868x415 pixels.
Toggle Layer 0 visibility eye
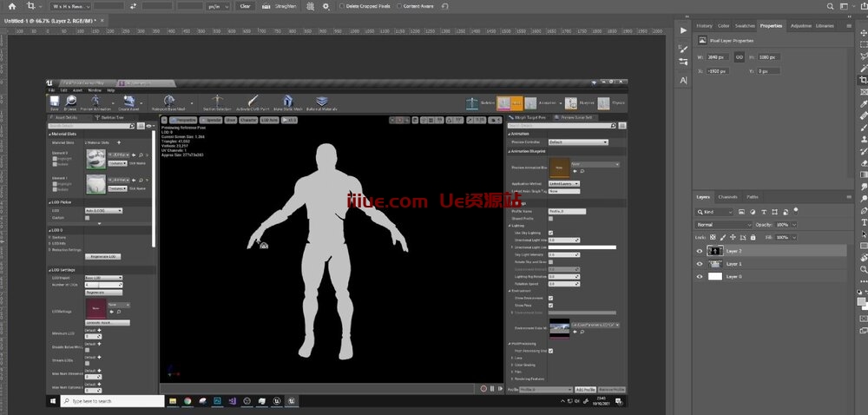coord(700,276)
